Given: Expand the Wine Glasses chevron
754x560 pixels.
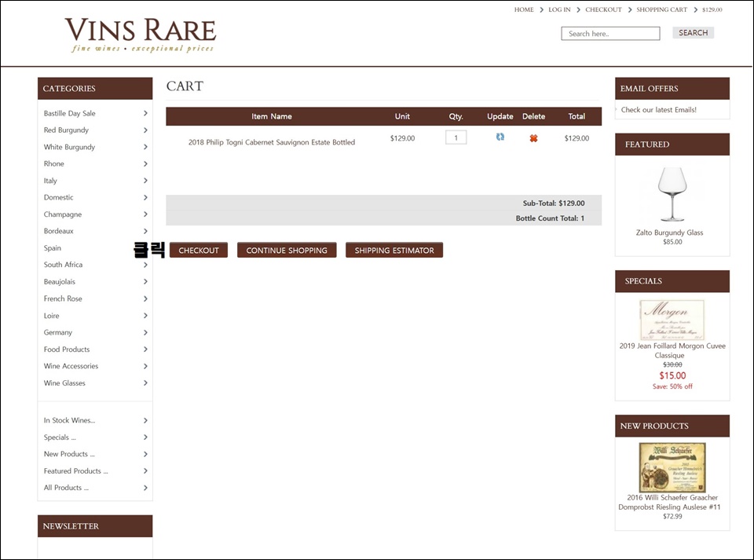Looking at the screenshot, I should pos(145,383).
